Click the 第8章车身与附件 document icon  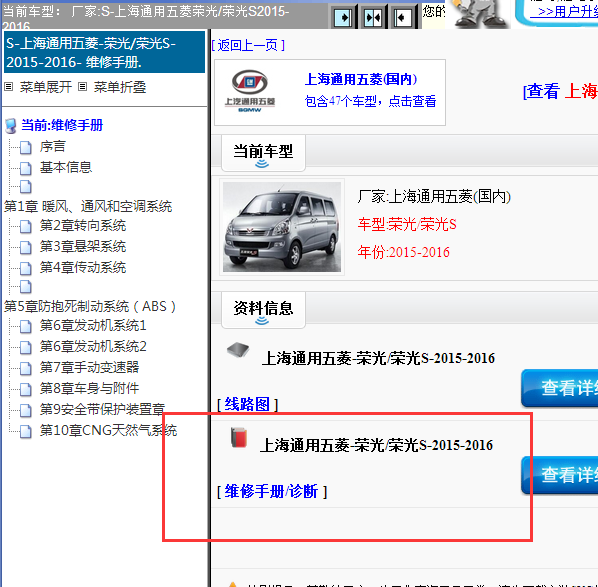26,389
